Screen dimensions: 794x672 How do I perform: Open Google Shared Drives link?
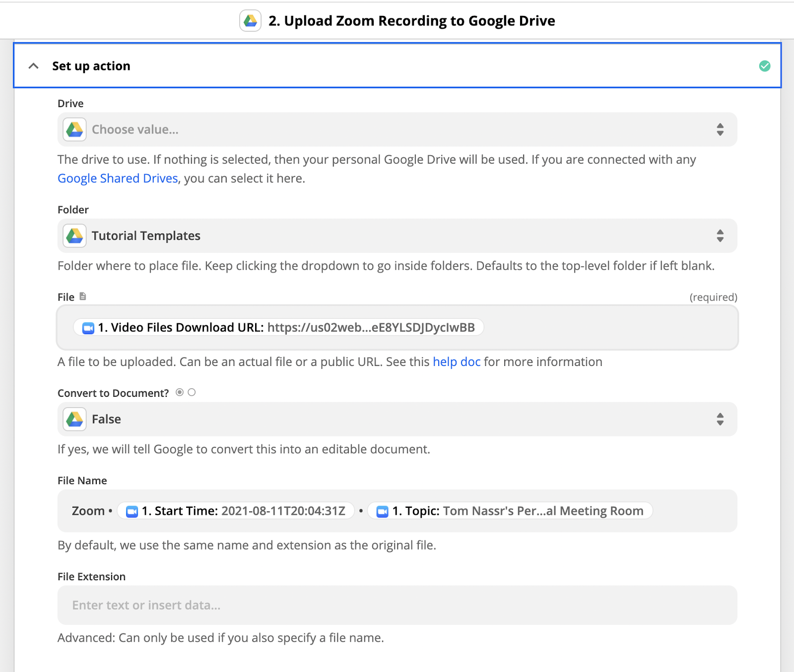tap(118, 178)
